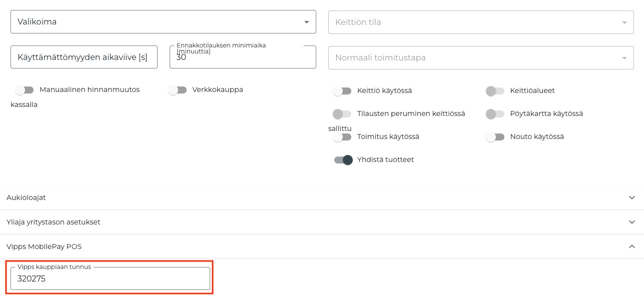This screenshot has height=296, width=644.
Task: Click the Normaali toimitustapa arrow icon
Action: 623,57
